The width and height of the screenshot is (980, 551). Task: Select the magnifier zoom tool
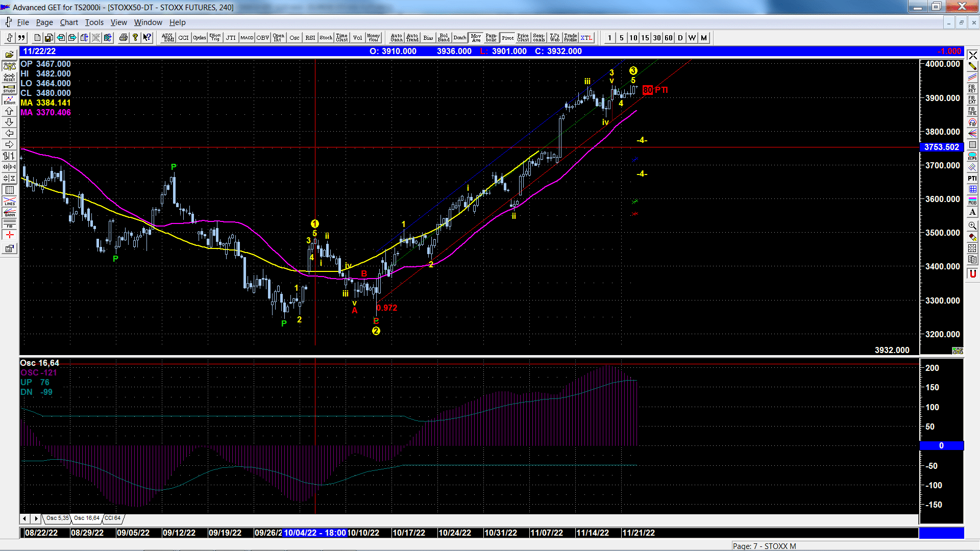pos(972,226)
